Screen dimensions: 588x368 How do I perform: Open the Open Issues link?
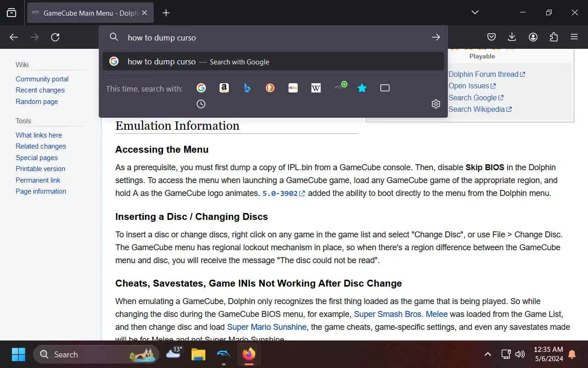pyautogui.click(x=472, y=86)
